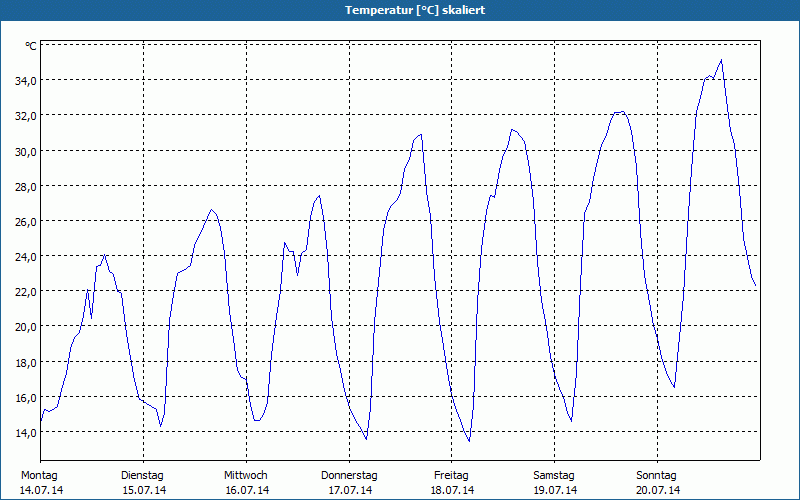Image resolution: width=800 pixels, height=500 pixels.
Task: Select the Samstag day label
Action: [554, 476]
